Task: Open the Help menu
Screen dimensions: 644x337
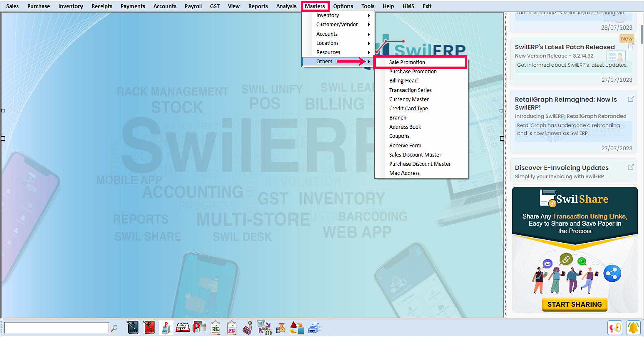Action: (388, 6)
